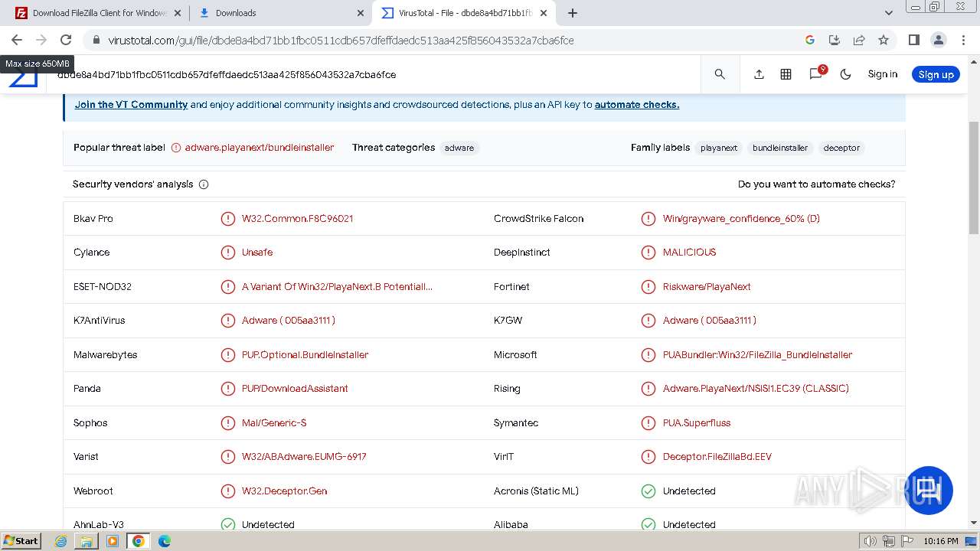Open Join the VT Community link

click(x=131, y=105)
